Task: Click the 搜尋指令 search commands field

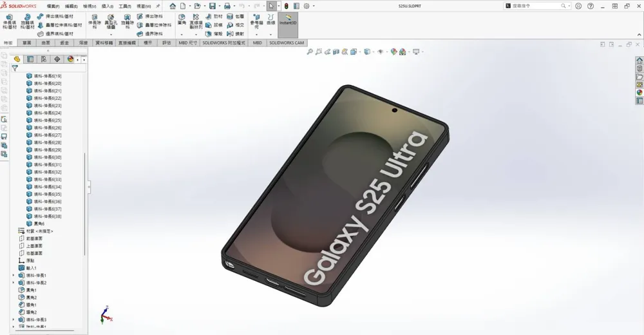Action: click(x=537, y=6)
